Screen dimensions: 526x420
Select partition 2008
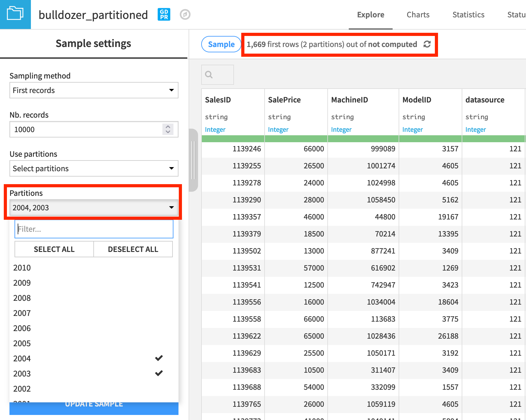coord(94,298)
